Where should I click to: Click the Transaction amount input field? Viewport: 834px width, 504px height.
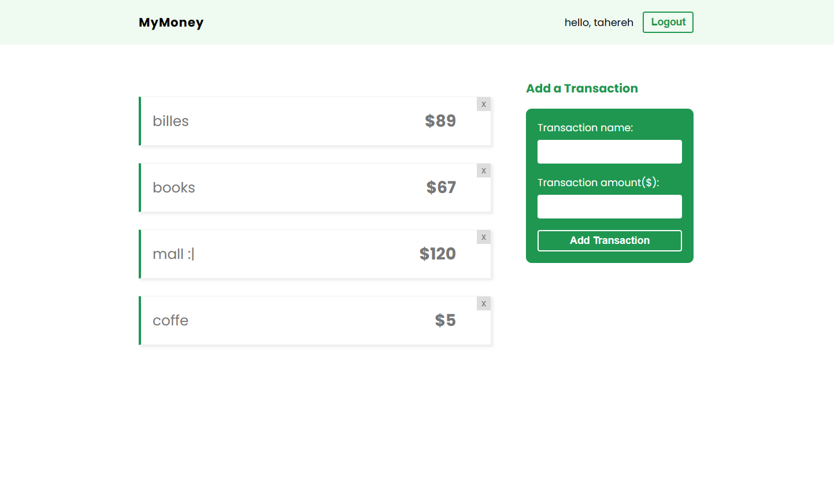(x=610, y=206)
